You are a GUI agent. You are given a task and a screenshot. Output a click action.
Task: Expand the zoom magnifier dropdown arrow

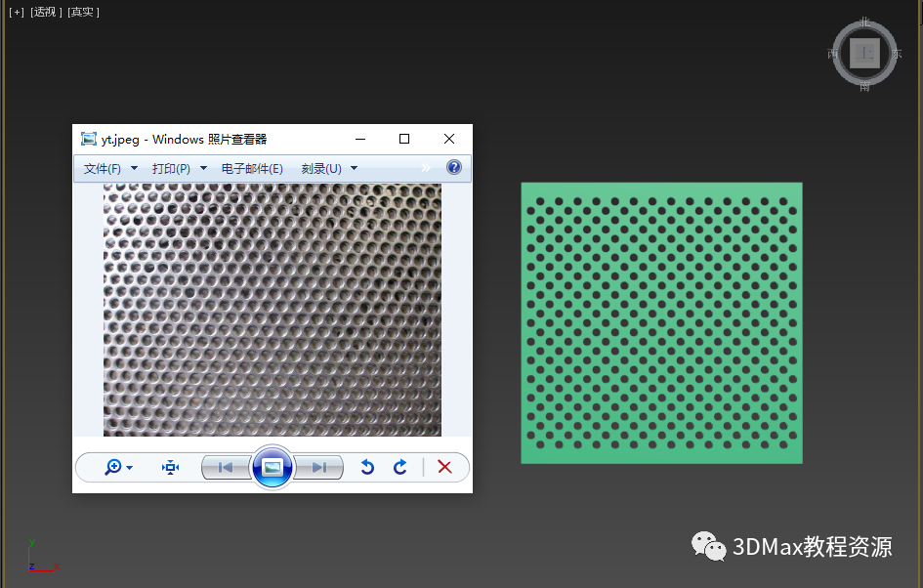coord(130,468)
